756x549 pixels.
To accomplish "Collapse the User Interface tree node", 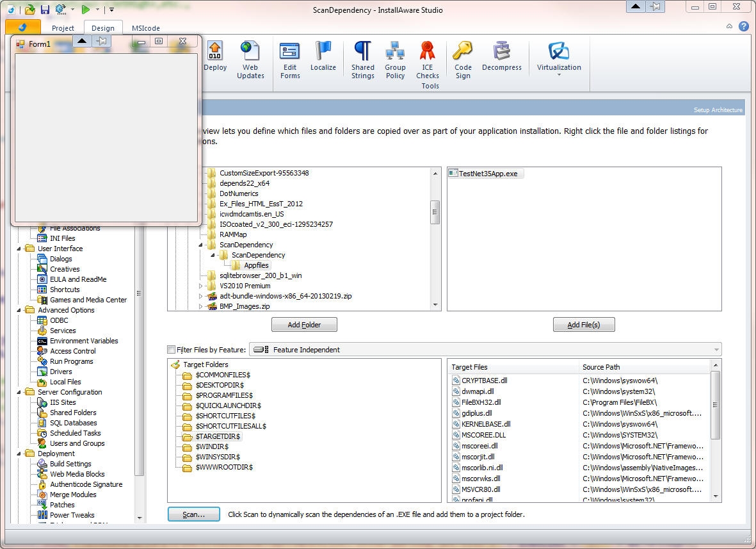I will coord(19,249).
